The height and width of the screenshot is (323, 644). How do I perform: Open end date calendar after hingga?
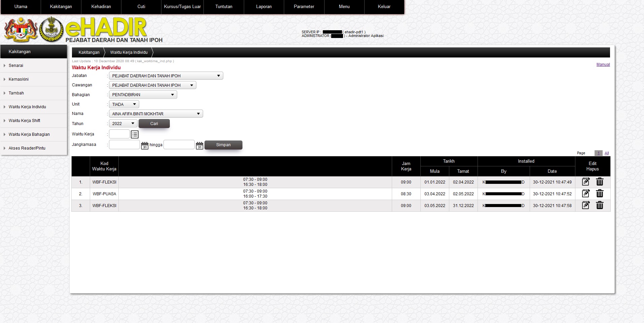tap(199, 146)
